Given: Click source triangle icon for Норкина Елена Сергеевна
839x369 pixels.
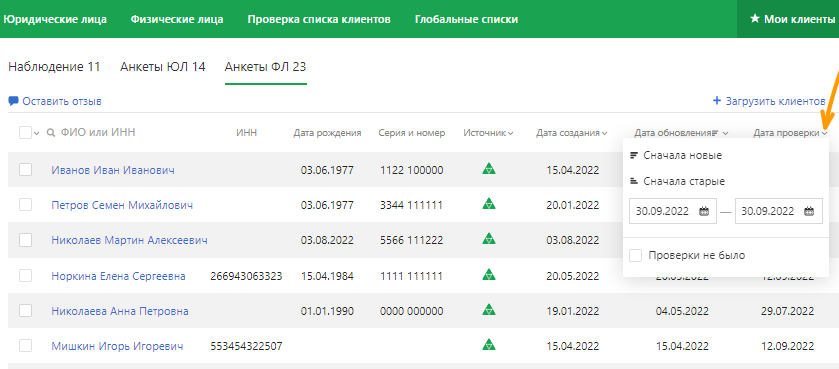Looking at the screenshot, I should (489, 275).
